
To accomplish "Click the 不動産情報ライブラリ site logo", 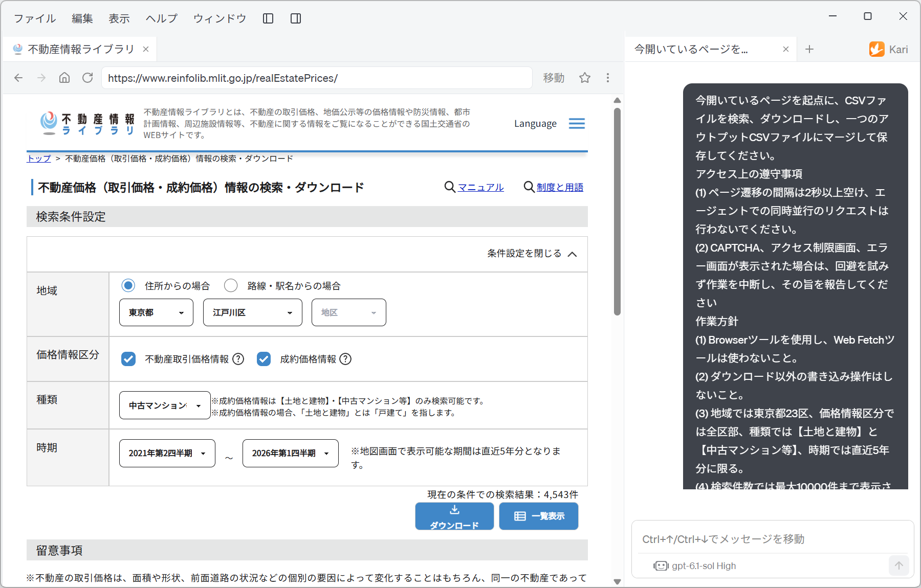I will (87, 123).
